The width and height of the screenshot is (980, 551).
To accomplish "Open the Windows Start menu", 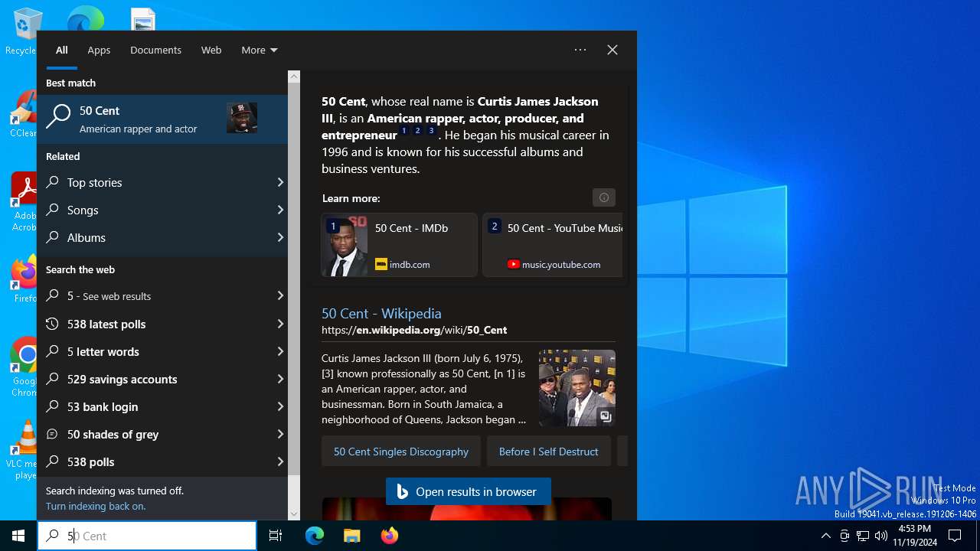I will click(18, 536).
